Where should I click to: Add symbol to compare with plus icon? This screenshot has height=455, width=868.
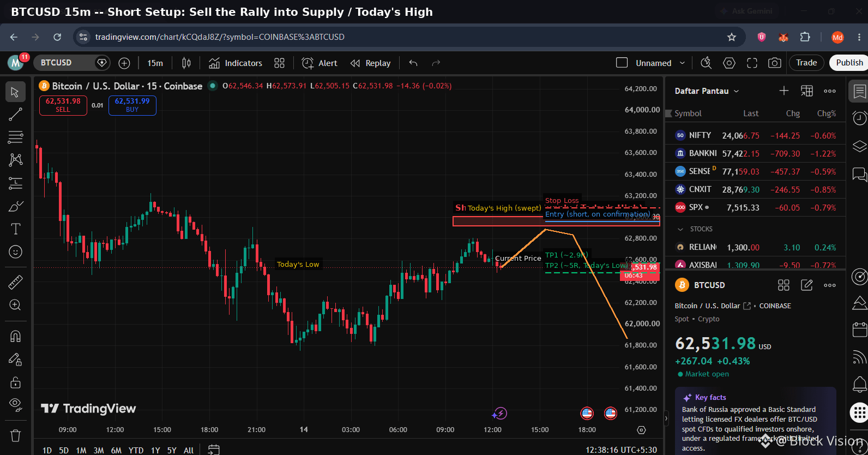click(124, 63)
